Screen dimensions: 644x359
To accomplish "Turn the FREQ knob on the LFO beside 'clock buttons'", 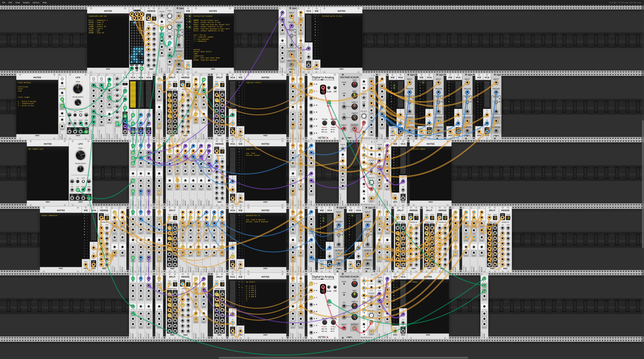I will click(x=78, y=89).
